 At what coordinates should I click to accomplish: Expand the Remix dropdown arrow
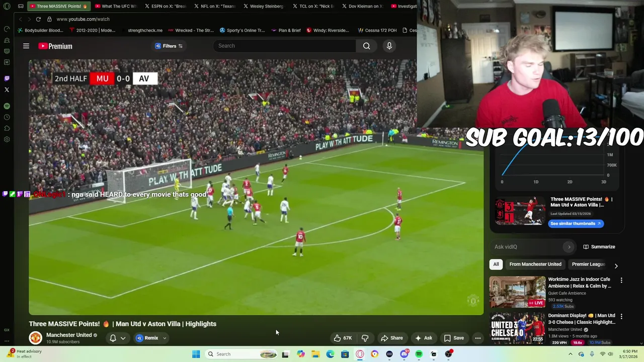pyautogui.click(x=165, y=338)
